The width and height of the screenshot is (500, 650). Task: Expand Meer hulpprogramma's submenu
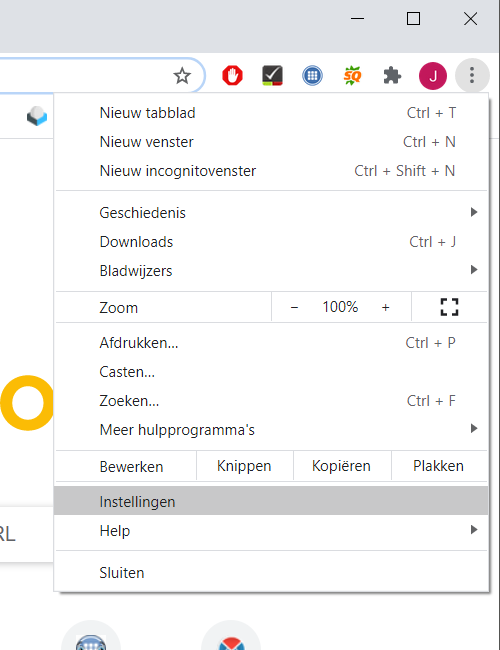272,430
